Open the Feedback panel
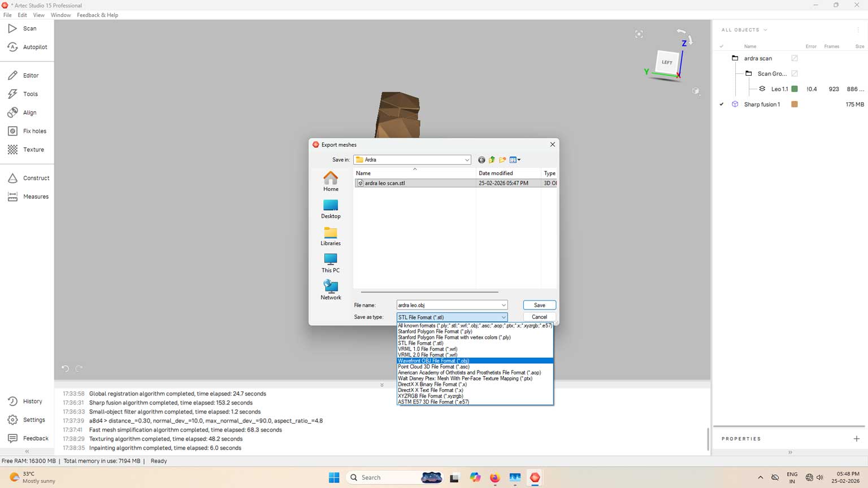Screen dimensions: 868x488 coord(28,438)
